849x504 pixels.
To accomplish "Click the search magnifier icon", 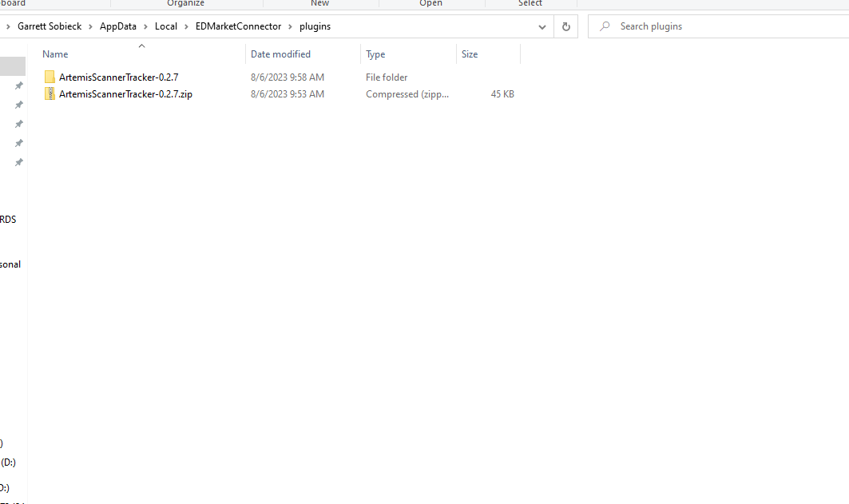I will 605,26.
